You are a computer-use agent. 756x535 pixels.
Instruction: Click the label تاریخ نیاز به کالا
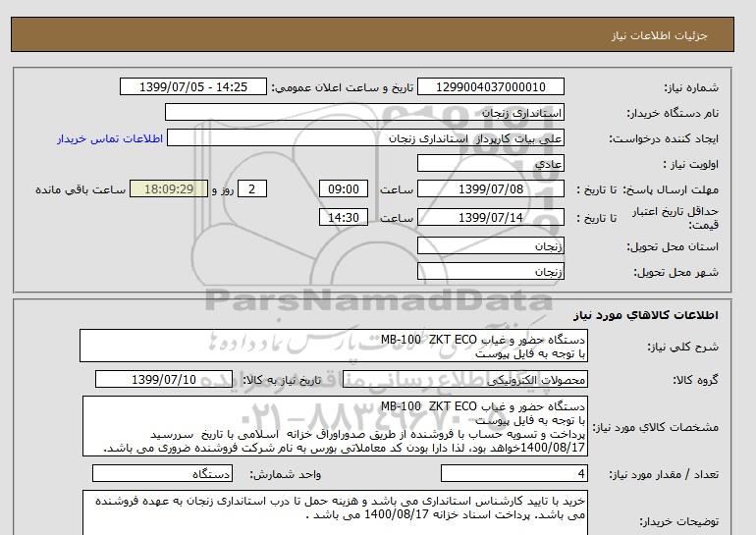(x=282, y=380)
